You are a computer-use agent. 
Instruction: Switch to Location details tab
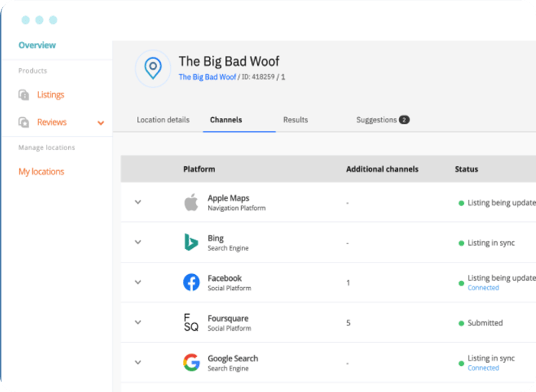click(x=163, y=120)
